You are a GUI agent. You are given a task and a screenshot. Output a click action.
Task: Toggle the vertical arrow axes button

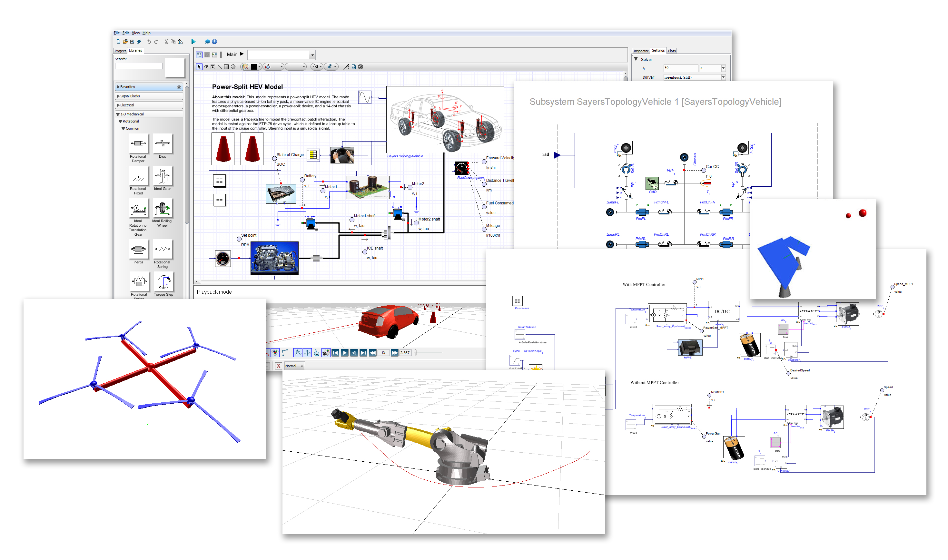[x=308, y=353]
